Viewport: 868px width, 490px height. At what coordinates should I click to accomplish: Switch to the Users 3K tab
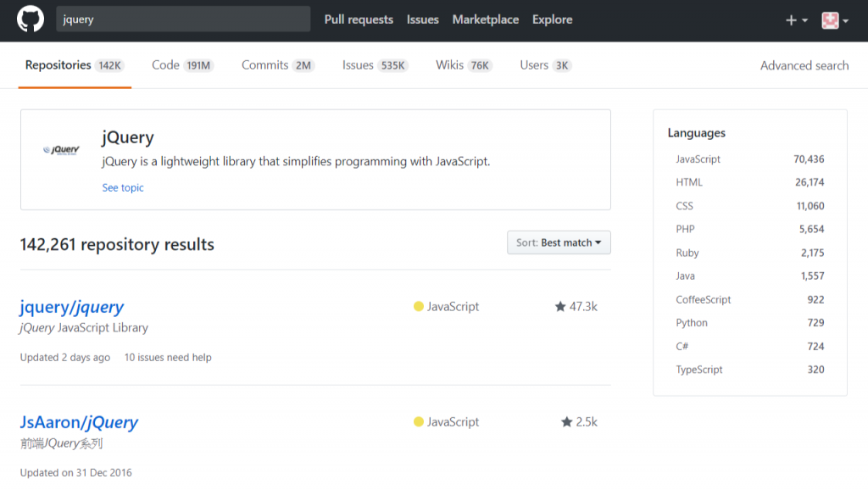pos(545,65)
